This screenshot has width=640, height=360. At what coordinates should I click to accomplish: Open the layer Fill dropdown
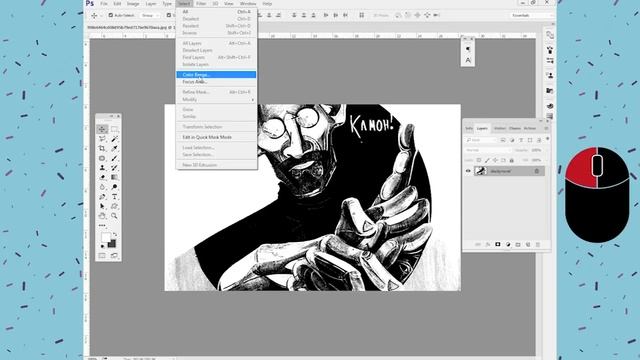coord(536,160)
